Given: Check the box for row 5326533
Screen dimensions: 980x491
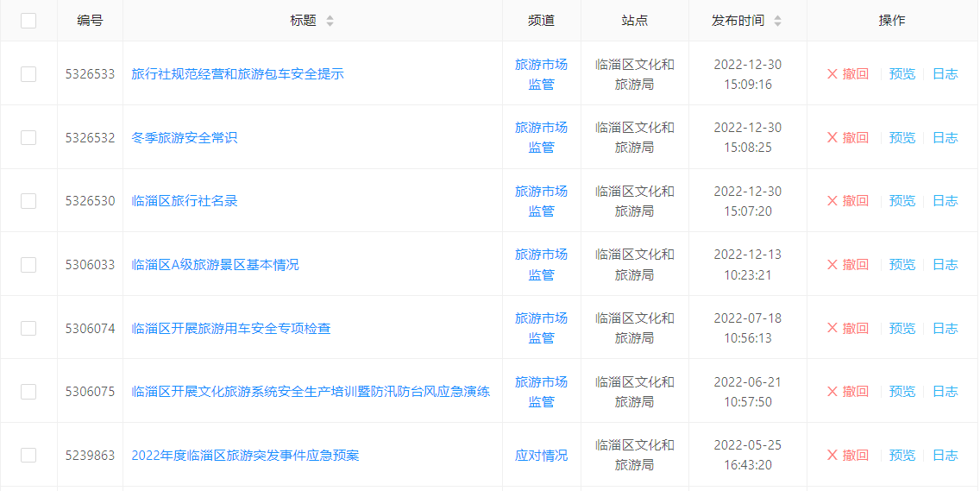Looking at the screenshot, I should (28, 74).
